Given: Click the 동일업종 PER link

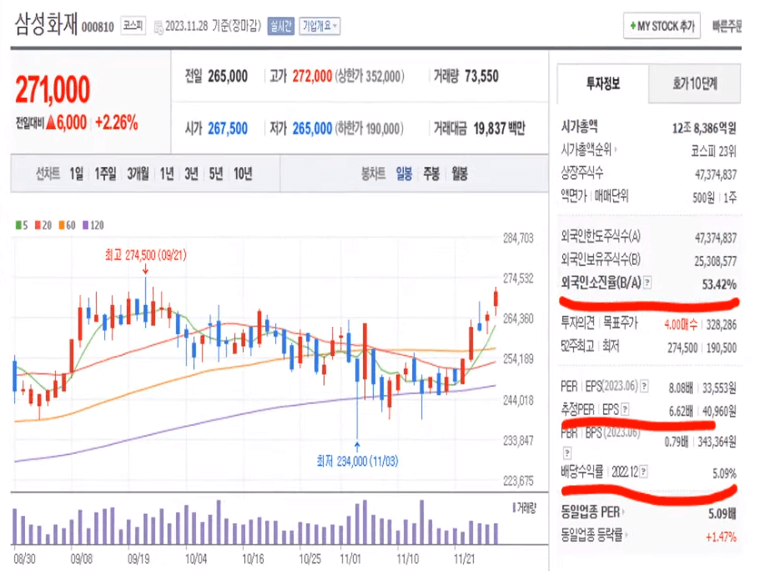Looking at the screenshot, I should [590, 512].
